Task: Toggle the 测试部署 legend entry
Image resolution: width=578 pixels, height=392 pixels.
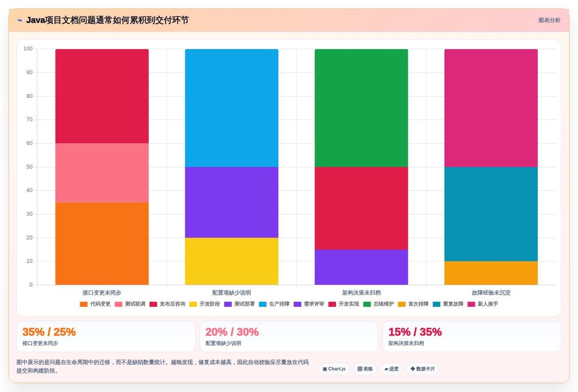Action: click(239, 304)
